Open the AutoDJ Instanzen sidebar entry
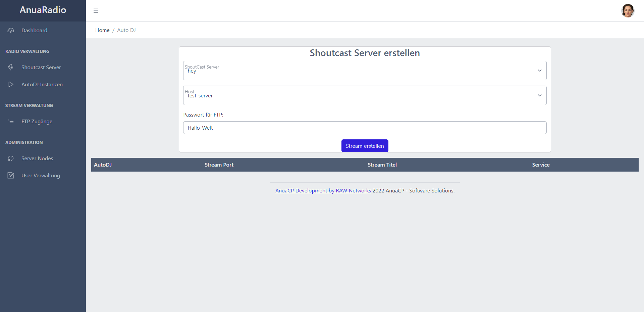 [x=43, y=84]
